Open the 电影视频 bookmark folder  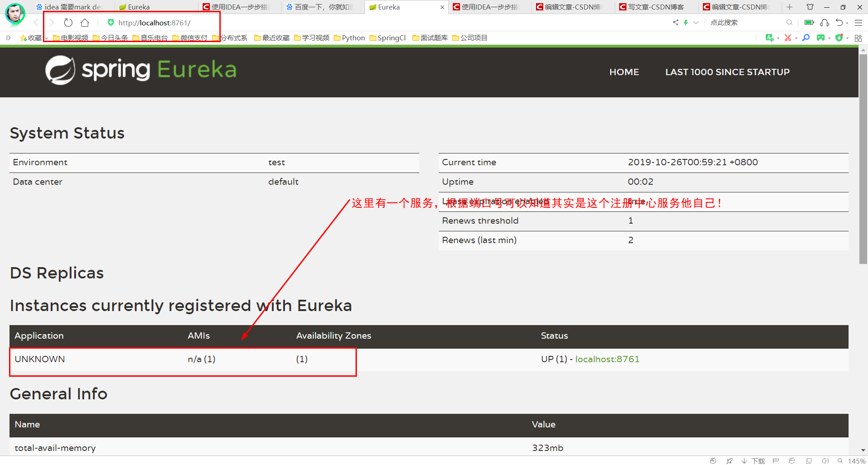[71, 38]
